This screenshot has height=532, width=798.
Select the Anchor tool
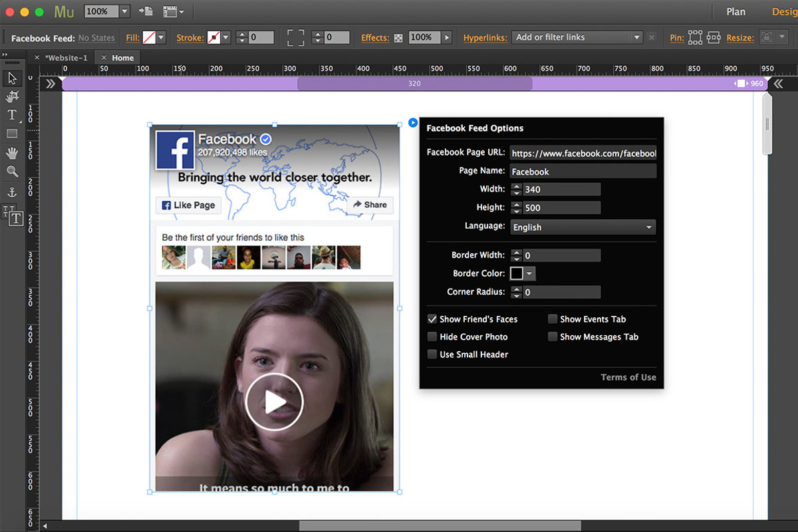(x=12, y=192)
